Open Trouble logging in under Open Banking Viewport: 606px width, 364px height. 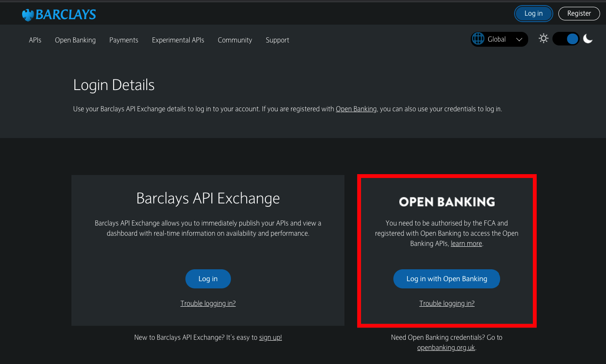click(x=447, y=303)
